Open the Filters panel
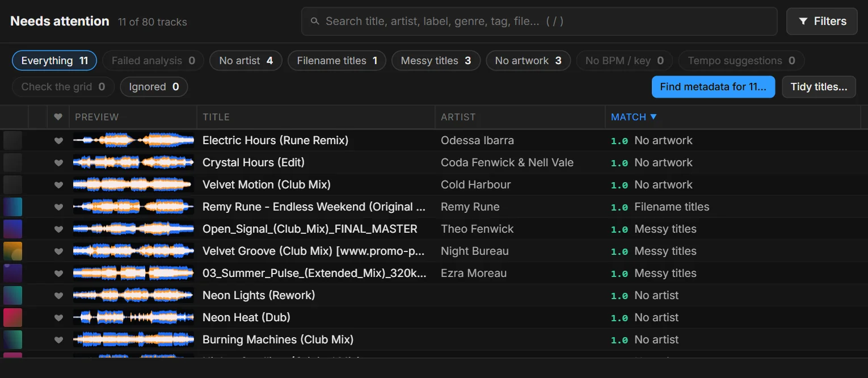This screenshot has width=868, height=378. 821,22
